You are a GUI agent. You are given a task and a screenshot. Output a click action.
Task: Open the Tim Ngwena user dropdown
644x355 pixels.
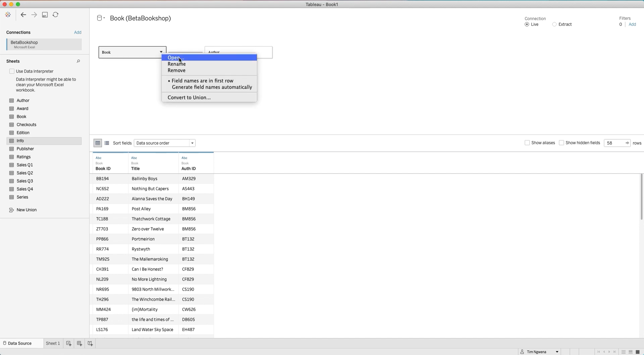pos(539,352)
